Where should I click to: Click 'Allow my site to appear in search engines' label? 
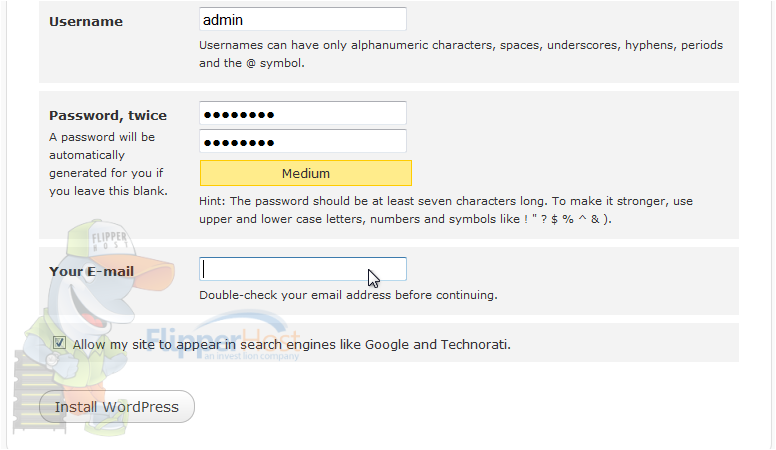[291, 345]
